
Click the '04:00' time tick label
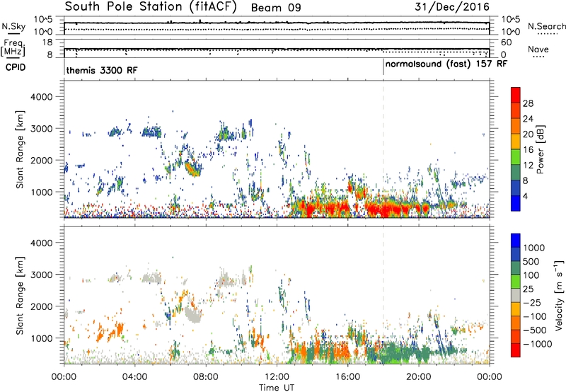tap(134, 377)
